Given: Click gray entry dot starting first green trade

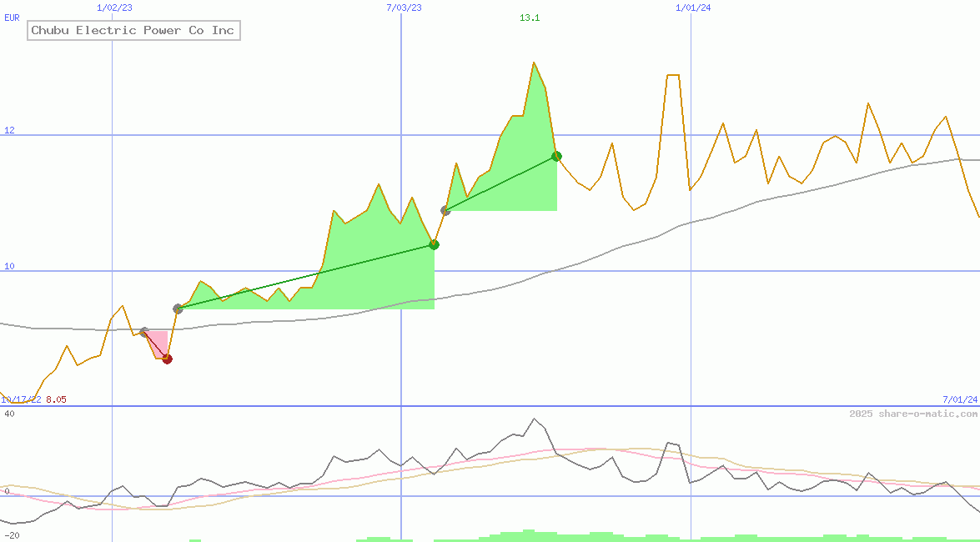Looking at the screenshot, I should coord(178,309).
